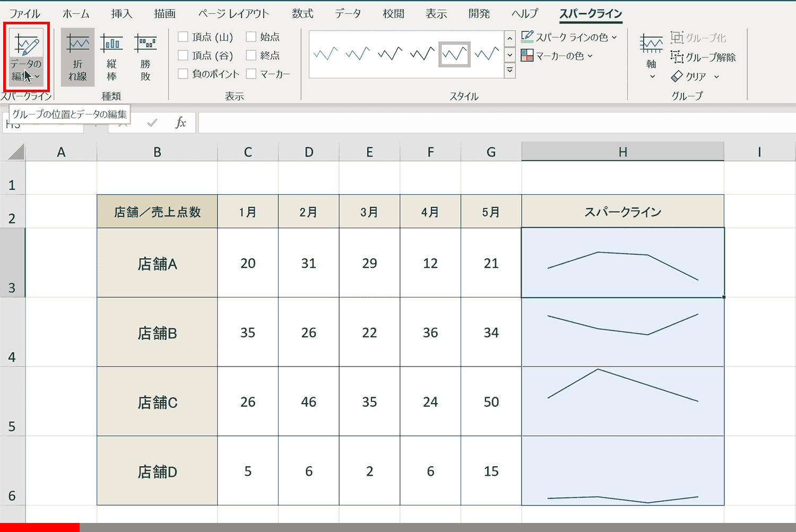This screenshot has height=532, width=796.
Task: Expand the full sparkline style gallery
Action: point(510,70)
